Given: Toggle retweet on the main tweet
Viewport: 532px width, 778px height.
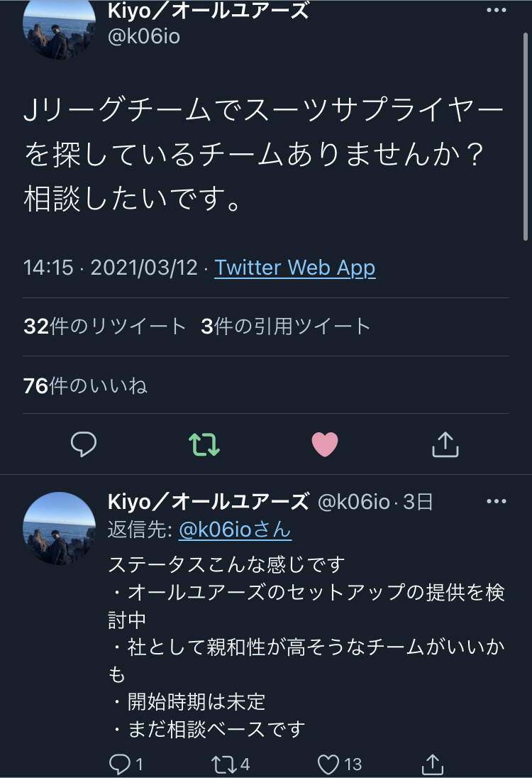Looking at the screenshot, I should coord(204,444).
